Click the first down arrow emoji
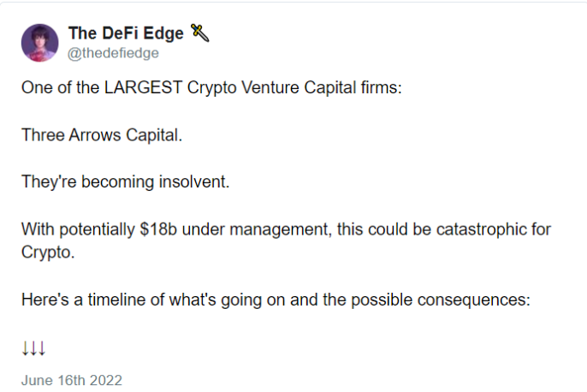 point(26,348)
